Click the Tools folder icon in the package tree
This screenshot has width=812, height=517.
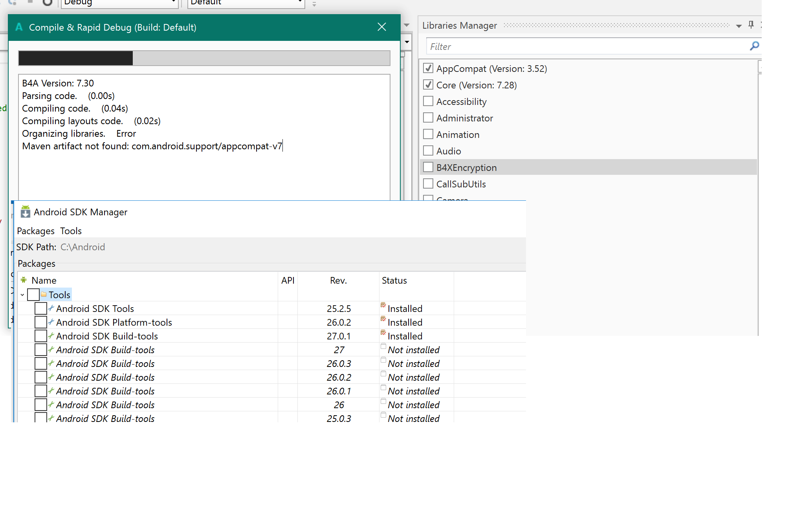click(44, 295)
